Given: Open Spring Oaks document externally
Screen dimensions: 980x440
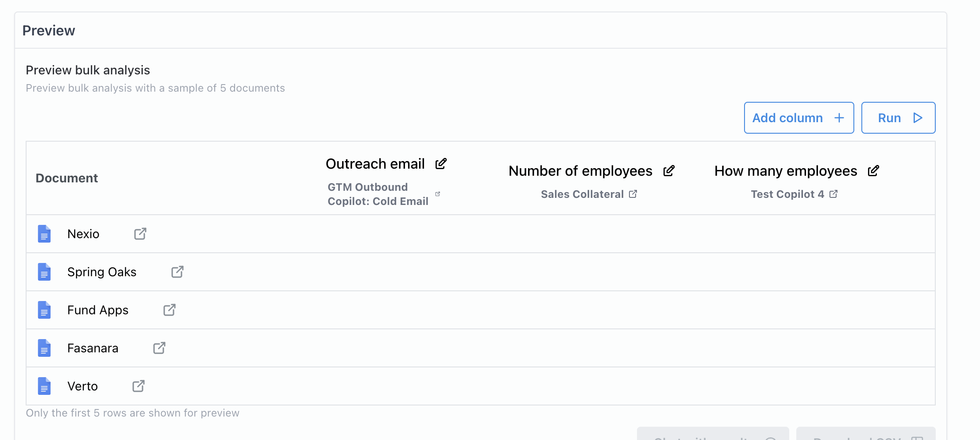Looking at the screenshot, I should pos(177,272).
